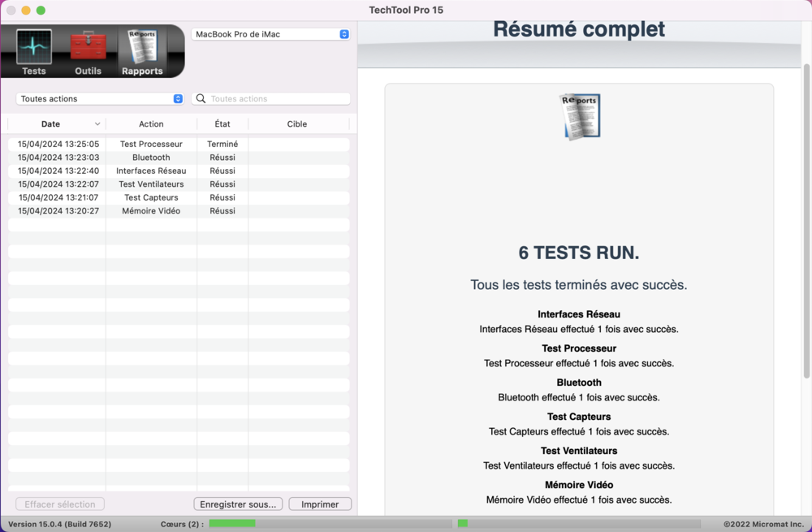The height and width of the screenshot is (532, 812).
Task: Click the Cœurs CPU usage bar
Action: click(330, 524)
